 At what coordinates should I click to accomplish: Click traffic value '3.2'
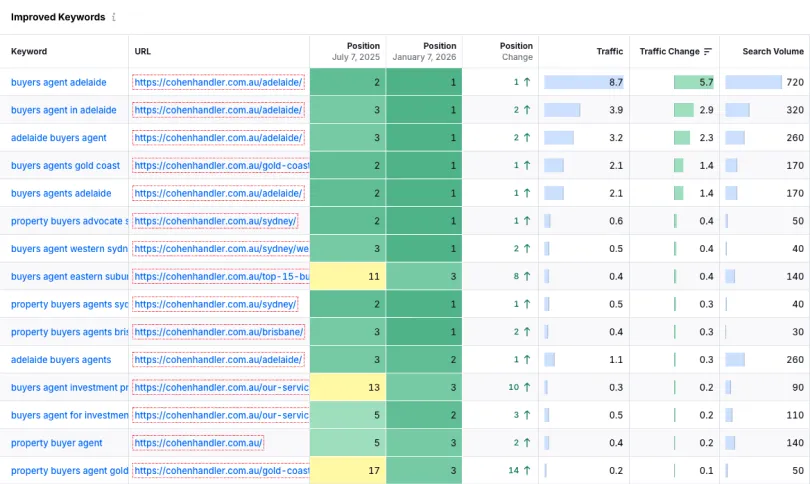616,138
